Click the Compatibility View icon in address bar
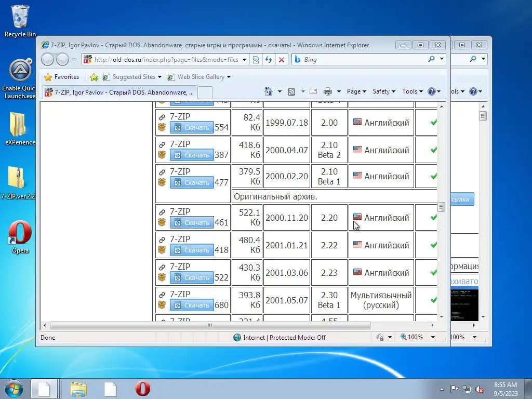This screenshot has height=399, width=532. point(256,60)
